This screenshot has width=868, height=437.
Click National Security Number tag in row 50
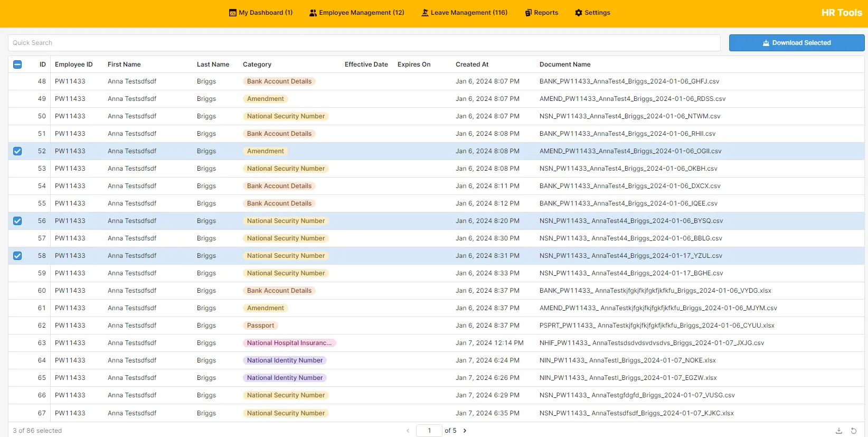[286, 116]
